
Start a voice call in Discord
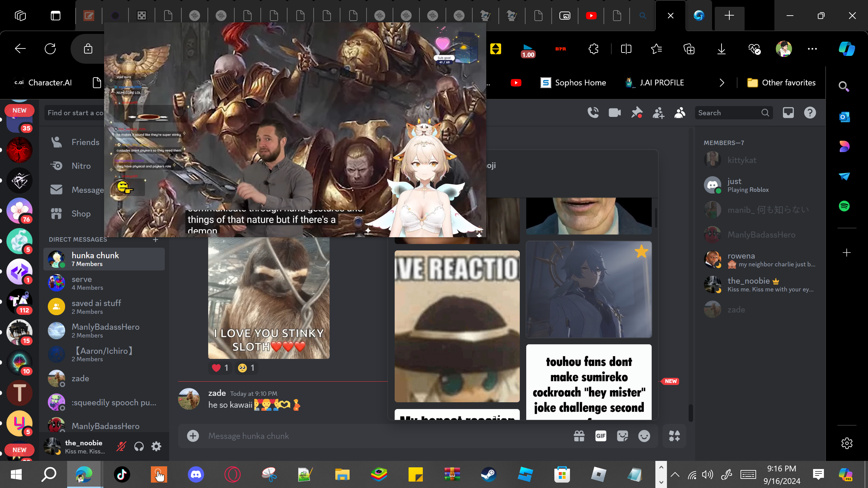coord(593,113)
